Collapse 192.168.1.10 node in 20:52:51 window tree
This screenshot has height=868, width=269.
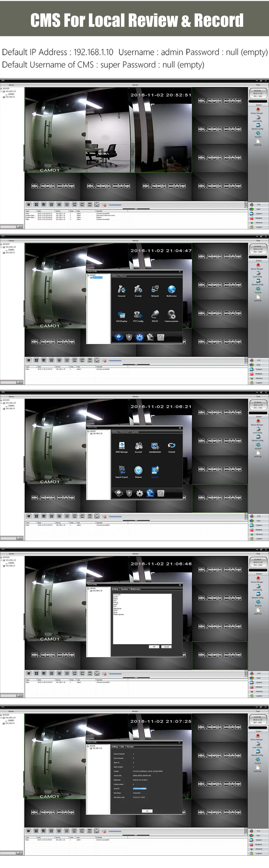[1, 91]
